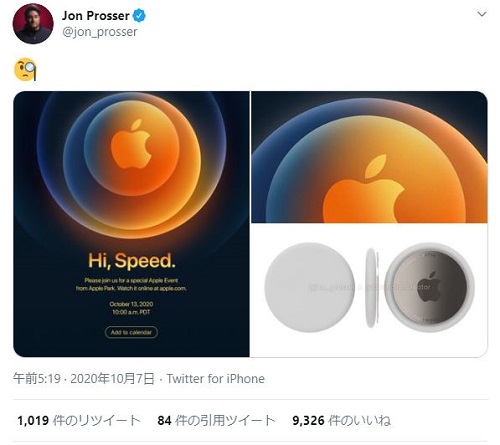Click the white AirTag front render
Screen dimensions: 500x445
coord(310,287)
